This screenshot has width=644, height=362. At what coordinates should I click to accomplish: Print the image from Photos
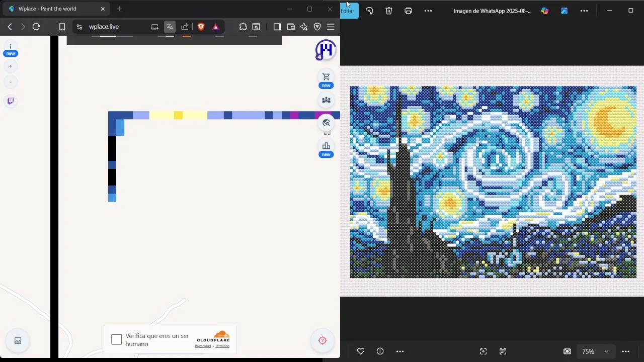(x=409, y=11)
